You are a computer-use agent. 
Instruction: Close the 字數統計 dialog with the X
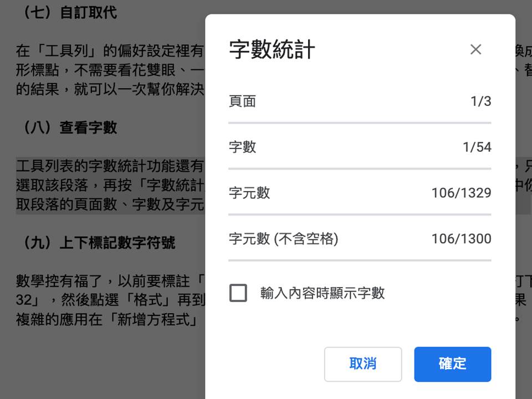(475, 49)
